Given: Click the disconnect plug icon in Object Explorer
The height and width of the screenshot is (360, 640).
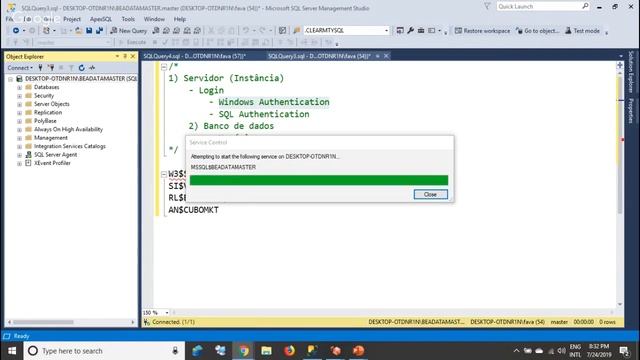Looking at the screenshot, I should pyautogui.click(x=51, y=68).
